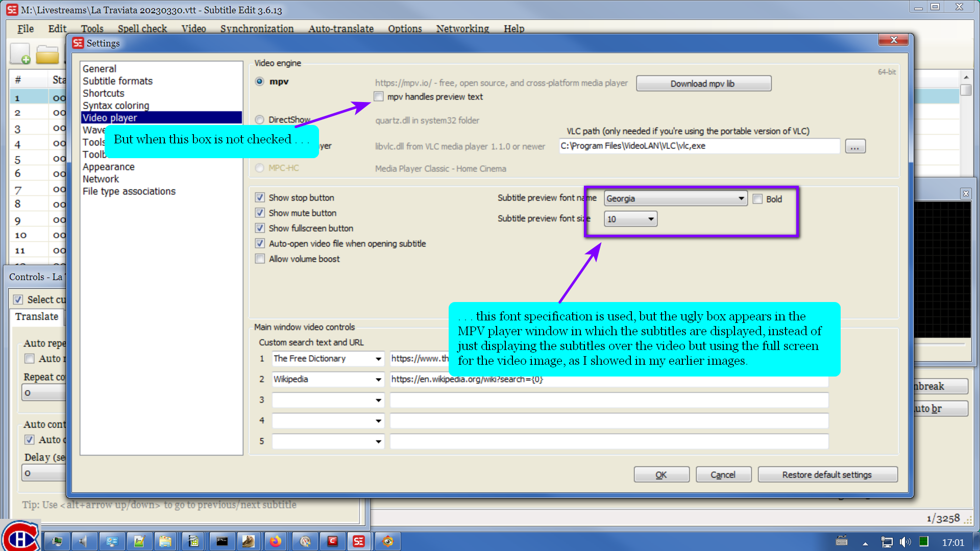Click the Windows Explorer icon on the taskbar
This screenshot has height=551, width=980.
(x=166, y=541)
